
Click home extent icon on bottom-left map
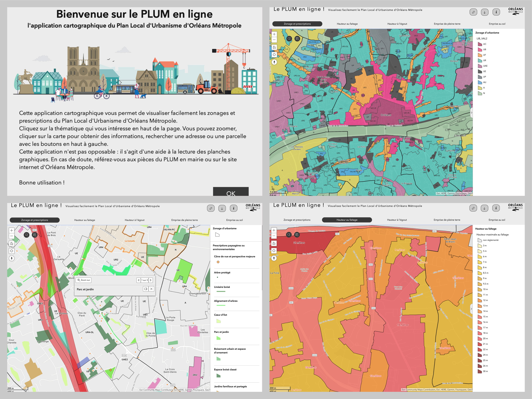[x=11, y=243]
